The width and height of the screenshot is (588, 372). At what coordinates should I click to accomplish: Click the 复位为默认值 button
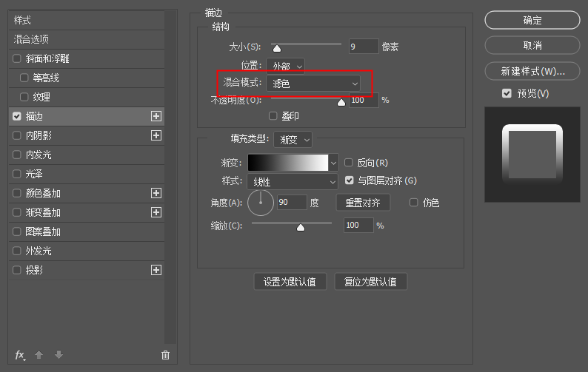pos(370,282)
